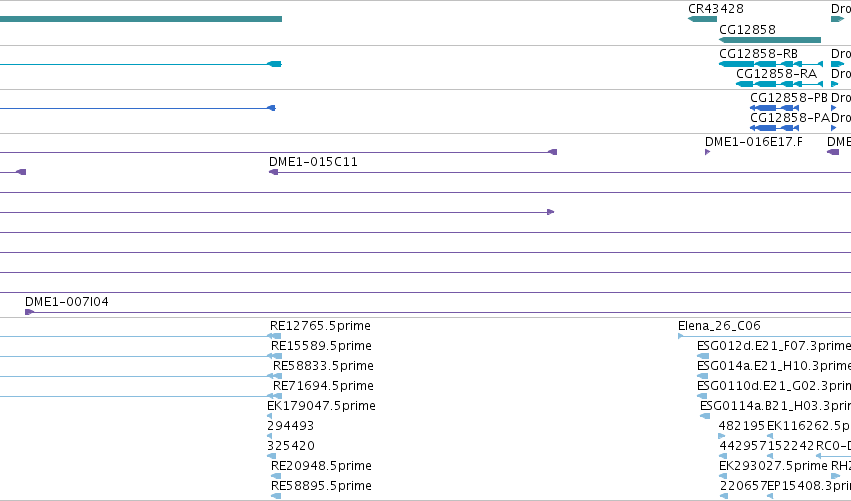Select the DME1-007I04 start arrow
The height and width of the screenshot is (501, 851).
tap(29, 312)
